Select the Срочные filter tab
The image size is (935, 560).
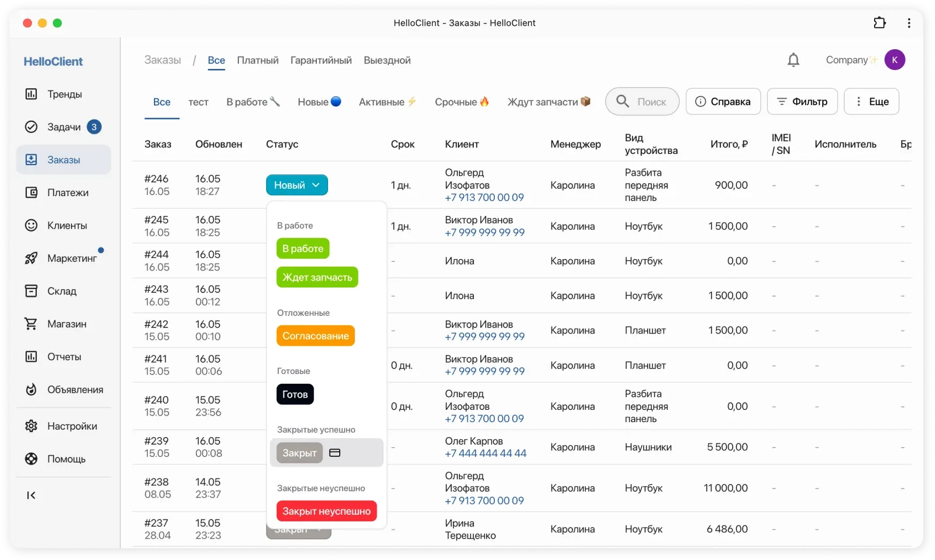pyautogui.click(x=462, y=102)
